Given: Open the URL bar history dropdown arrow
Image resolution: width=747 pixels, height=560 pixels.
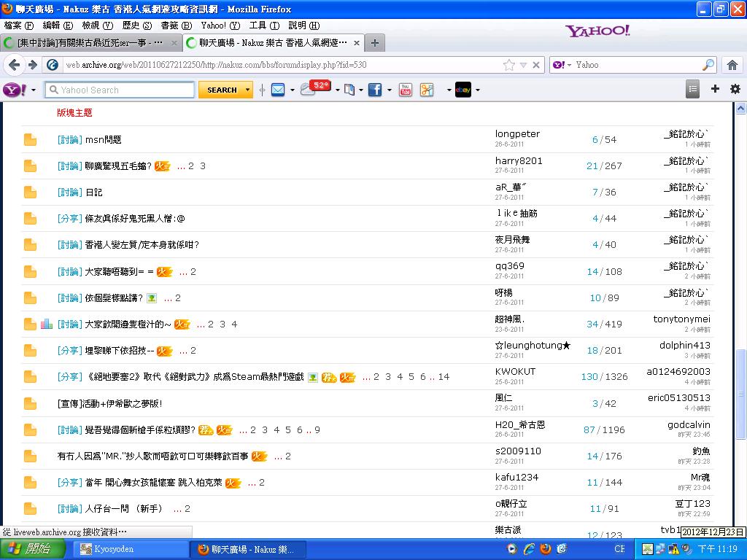Looking at the screenshot, I should pyautogui.click(x=523, y=65).
